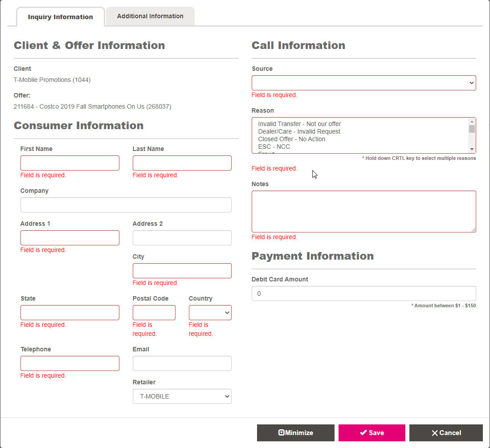Click the Reason list scroll-down arrow
The image size is (490, 448).
[472, 149]
